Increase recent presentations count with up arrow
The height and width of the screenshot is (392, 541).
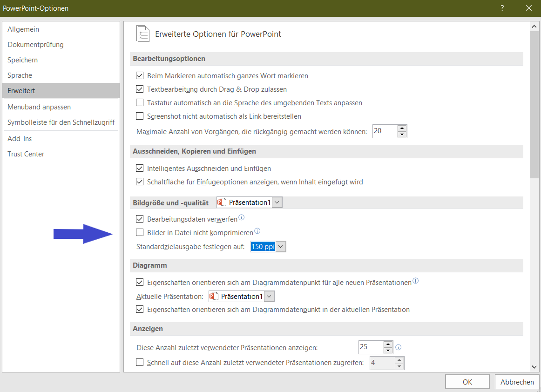(x=388, y=344)
